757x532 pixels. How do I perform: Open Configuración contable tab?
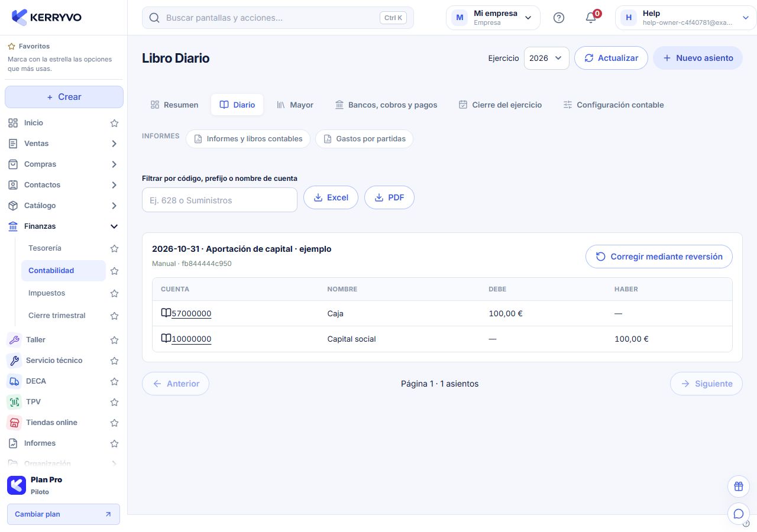[x=613, y=105]
